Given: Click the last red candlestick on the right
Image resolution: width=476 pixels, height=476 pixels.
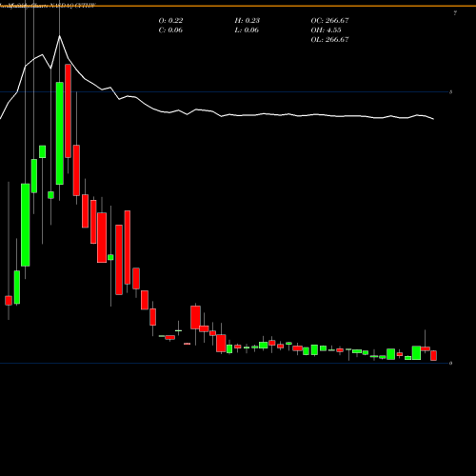Looking at the screenshot, I should click(x=433, y=355).
